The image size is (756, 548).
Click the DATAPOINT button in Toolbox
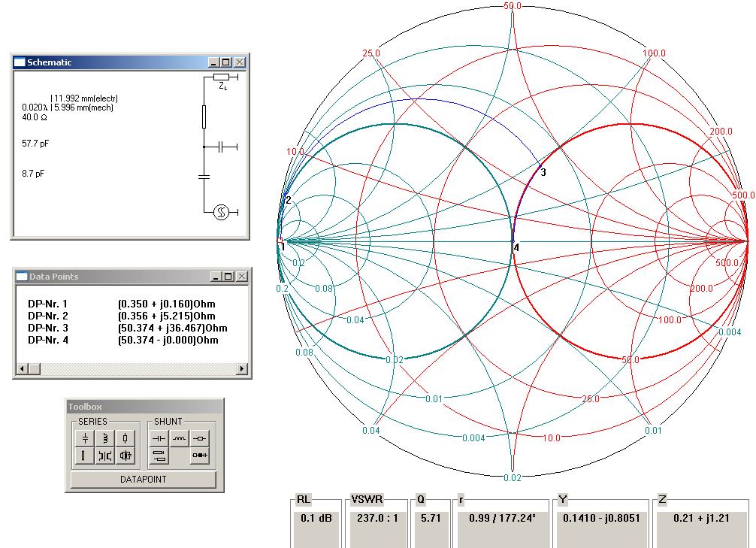[x=144, y=480]
